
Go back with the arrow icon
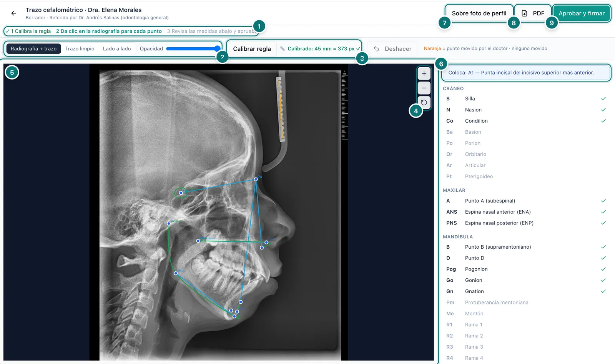tap(13, 13)
